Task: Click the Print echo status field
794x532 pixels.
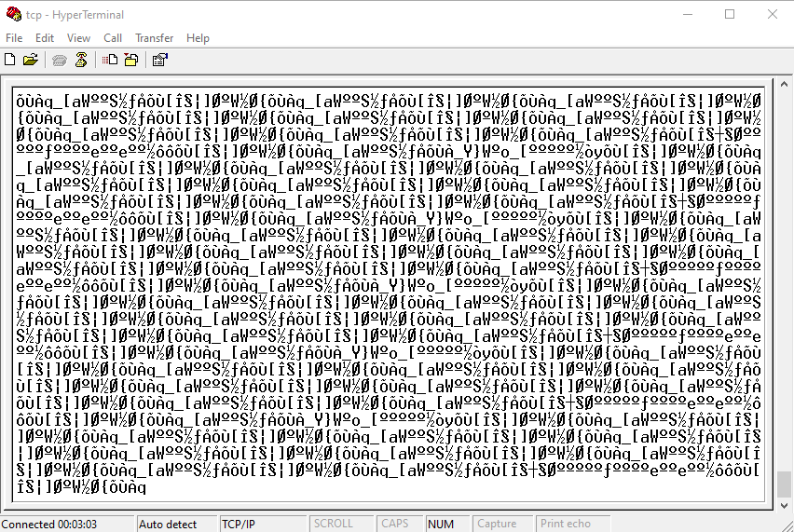Action: pyautogui.click(x=572, y=524)
